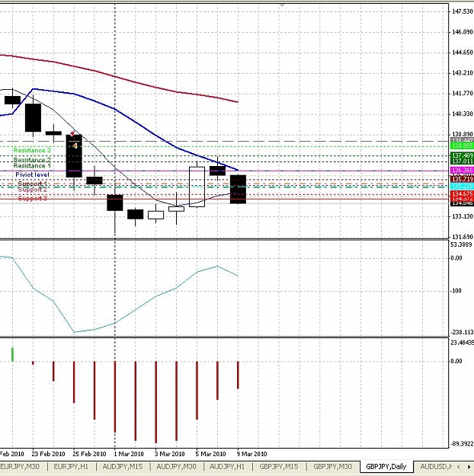Click the -238.113 oscillator scale value
This screenshot has width=474, height=476.
(462, 332)
